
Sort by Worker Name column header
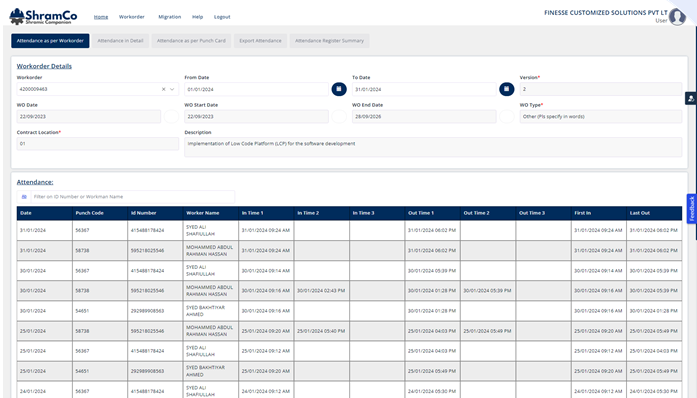click(211, 213)
